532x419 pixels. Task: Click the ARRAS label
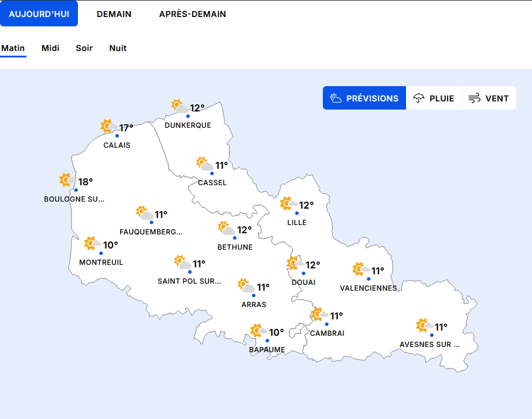coord(254,305)
